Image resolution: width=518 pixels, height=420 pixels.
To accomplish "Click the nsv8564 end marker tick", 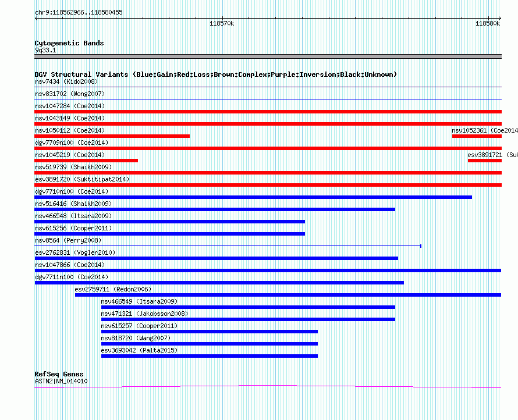I will pos(421,246).
